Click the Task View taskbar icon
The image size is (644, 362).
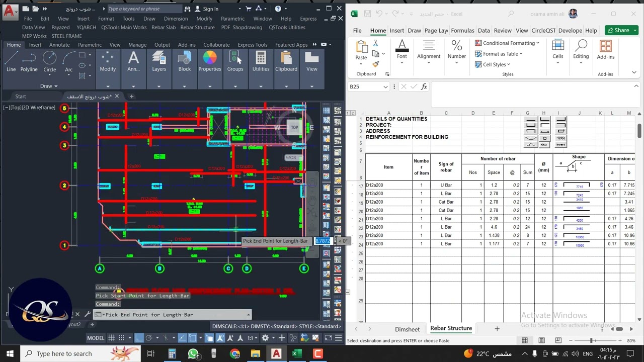[x=150, y=354]
